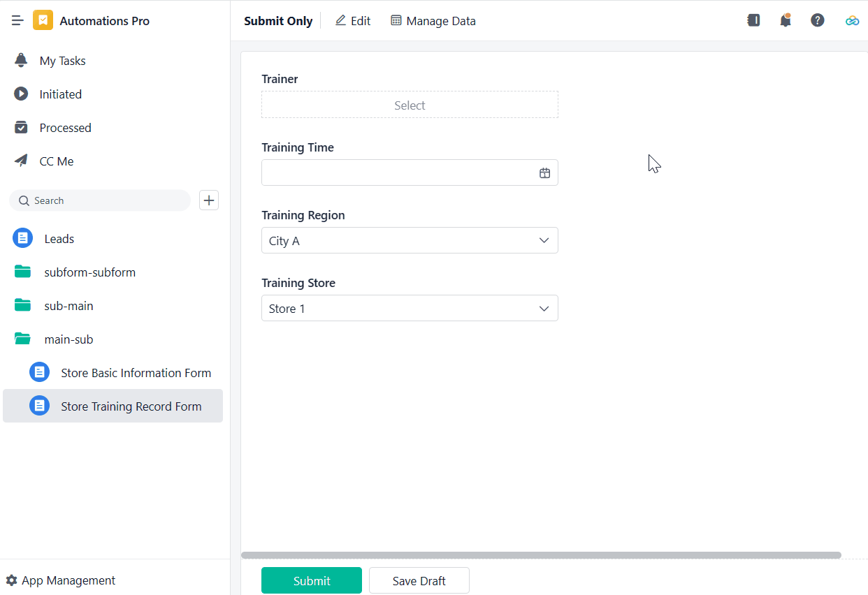Viewport: 868px width, 595px height.
Task: Click the Automations Pro app logo
Action: tap(43, 21)
